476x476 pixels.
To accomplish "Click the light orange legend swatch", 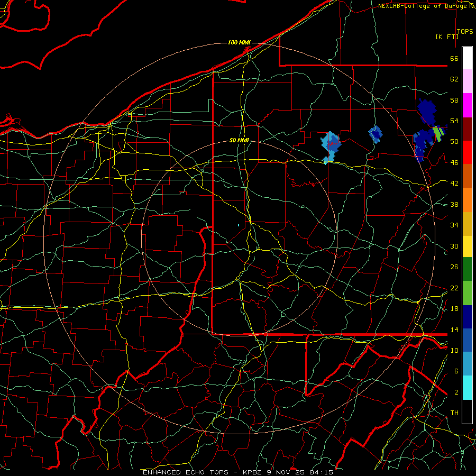I will [x=467, y=200].
